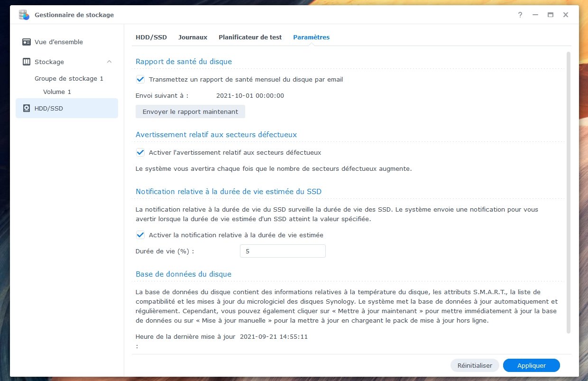
Task: Select Volume 1 in the sidebar tree
Action: tap(57, 92)
